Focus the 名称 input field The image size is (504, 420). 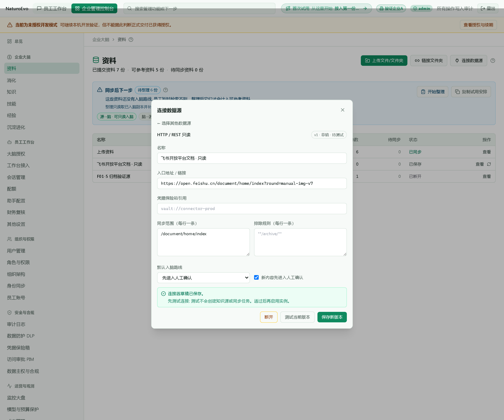[252, 158]
